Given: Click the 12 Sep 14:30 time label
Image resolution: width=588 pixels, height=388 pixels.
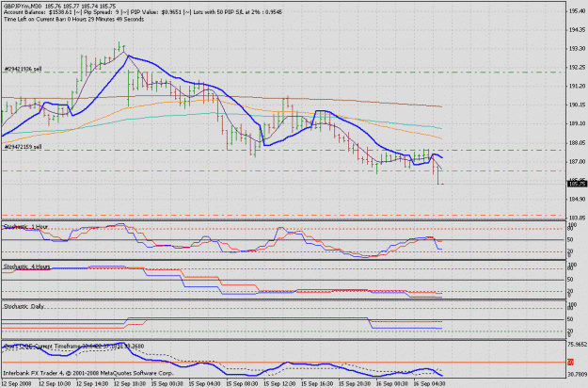Looking at the screenshot, I should coord(92,384).
